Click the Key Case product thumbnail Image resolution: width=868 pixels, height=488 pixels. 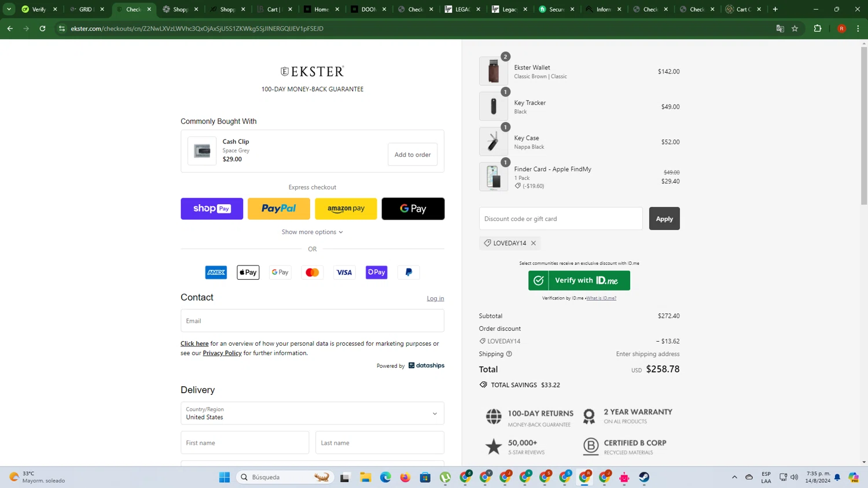click(494, 142)
